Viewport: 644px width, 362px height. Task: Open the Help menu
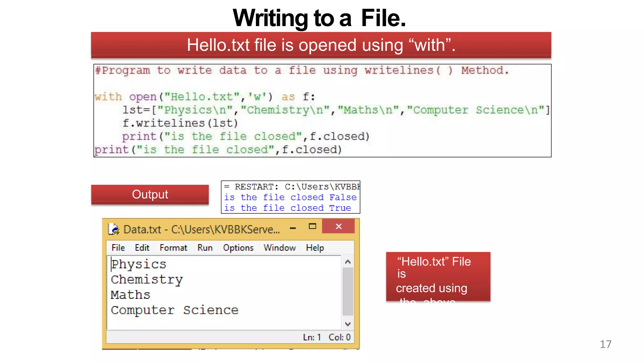tap(315, 248)
